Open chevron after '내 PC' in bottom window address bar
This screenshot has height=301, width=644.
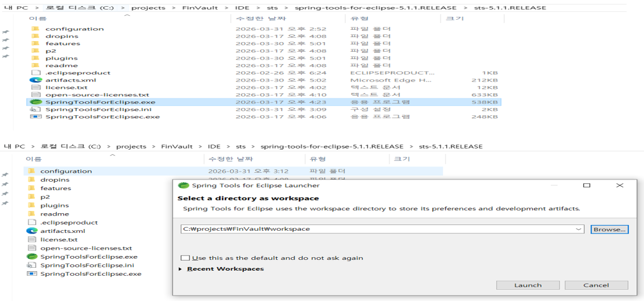point(33,146)
